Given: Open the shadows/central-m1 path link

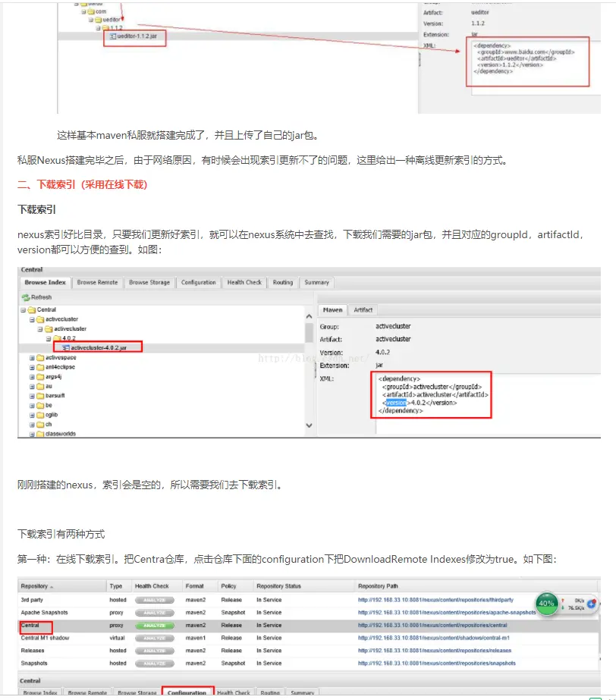Looking at the screenshot, I should click(434, 638).
